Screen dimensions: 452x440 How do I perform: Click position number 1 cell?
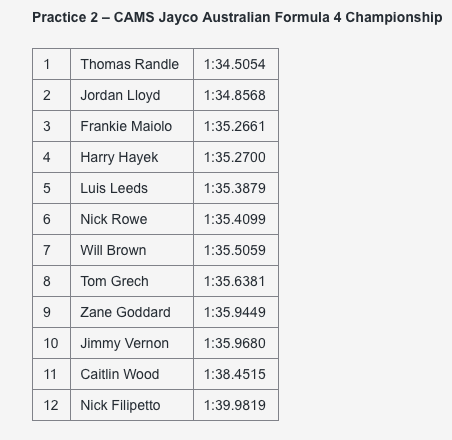(51, 64)
